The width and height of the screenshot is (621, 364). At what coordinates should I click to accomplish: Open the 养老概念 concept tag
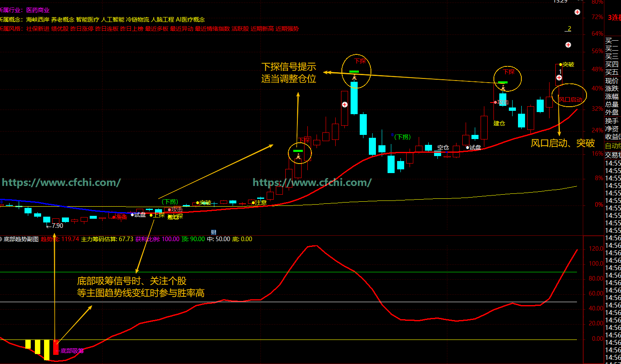[63, 20]
